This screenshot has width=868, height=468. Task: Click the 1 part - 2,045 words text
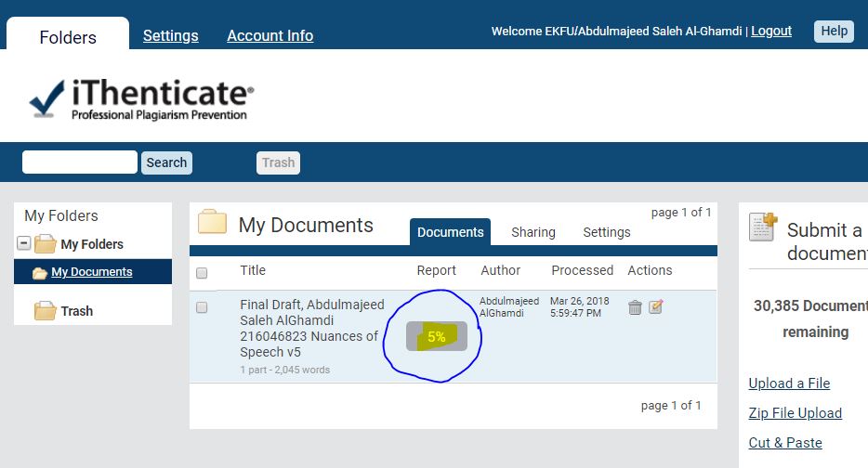285,370
